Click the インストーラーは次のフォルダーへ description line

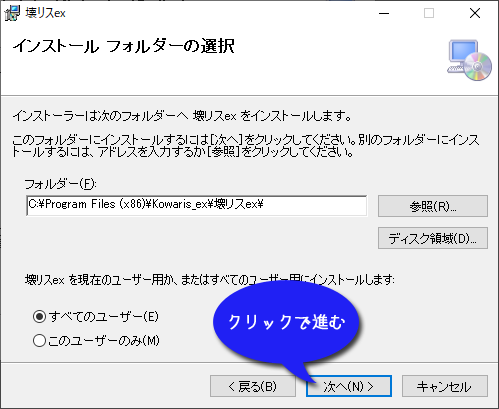(x=182, y=116)
